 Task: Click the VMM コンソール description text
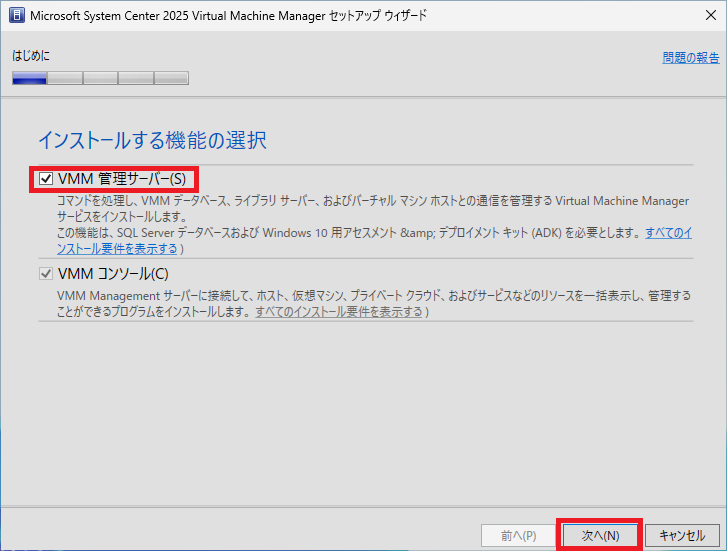click(x=374, y=303)
